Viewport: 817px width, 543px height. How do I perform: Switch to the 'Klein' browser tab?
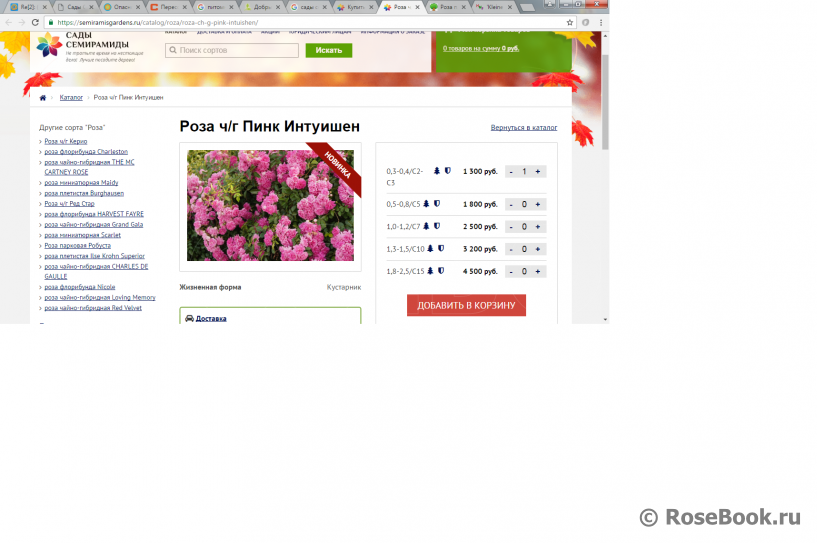pos(494,7)
